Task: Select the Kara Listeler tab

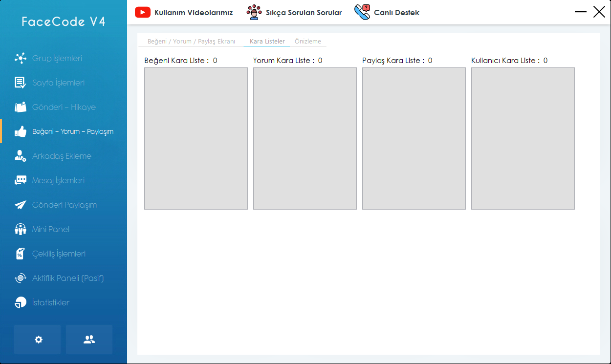Action: (267, 42)
